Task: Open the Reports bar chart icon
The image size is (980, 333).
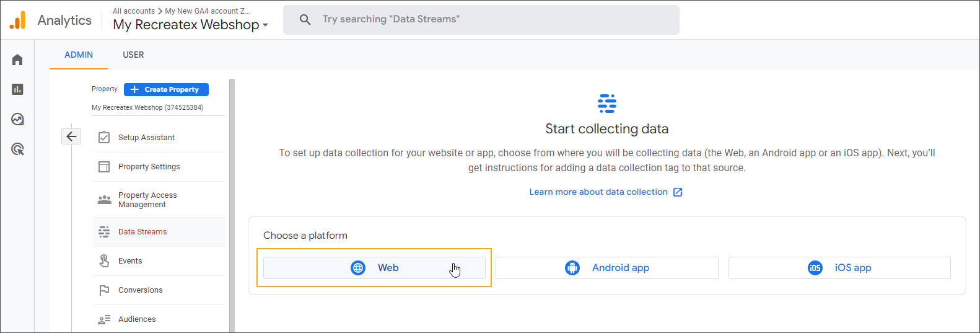Action: tap(17, 89)
